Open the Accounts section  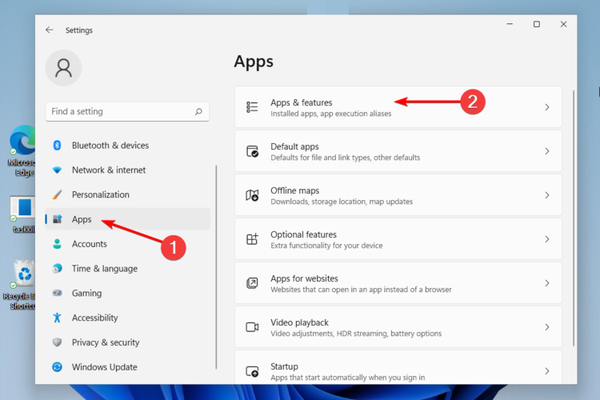[89, 244]
